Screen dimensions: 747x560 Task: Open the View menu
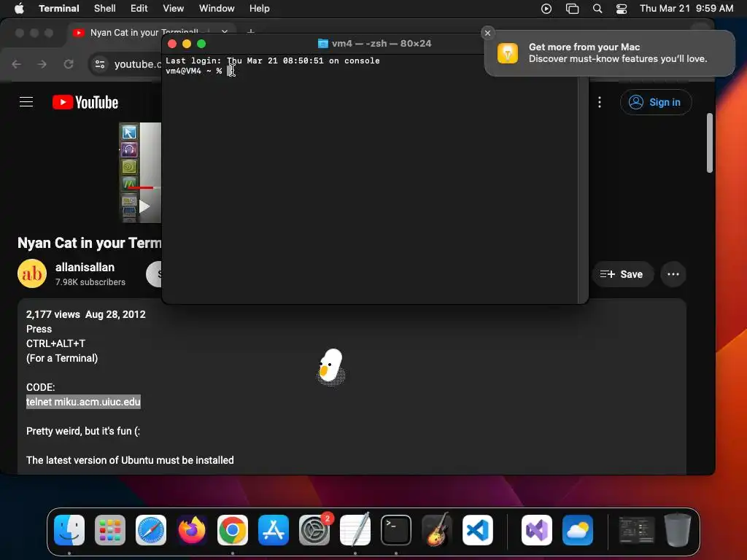click(174, 8)
